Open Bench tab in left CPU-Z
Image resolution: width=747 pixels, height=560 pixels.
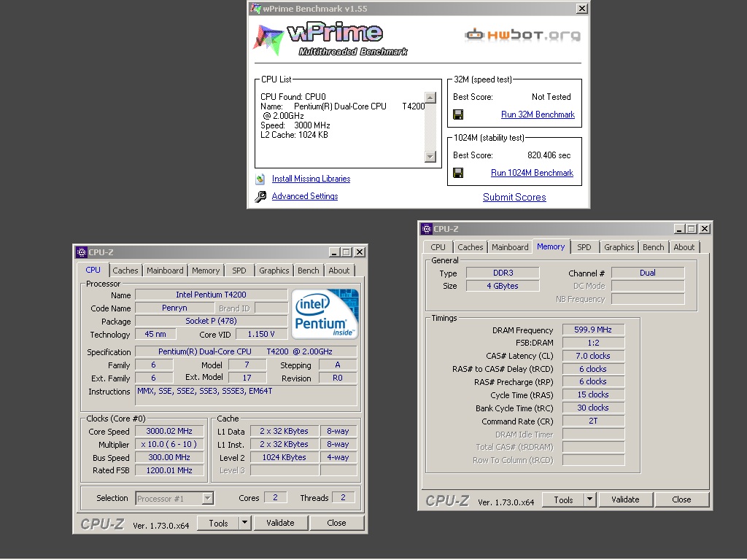(309, 271)
